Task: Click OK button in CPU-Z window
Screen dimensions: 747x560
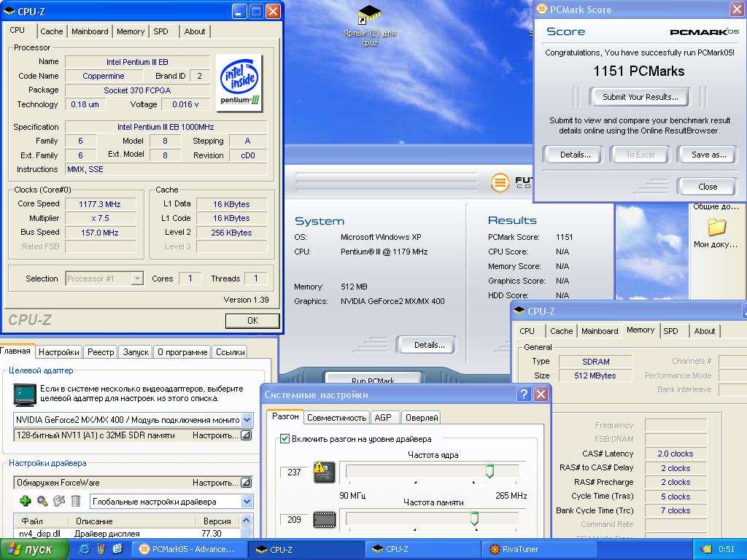Action: pos(252,321)
